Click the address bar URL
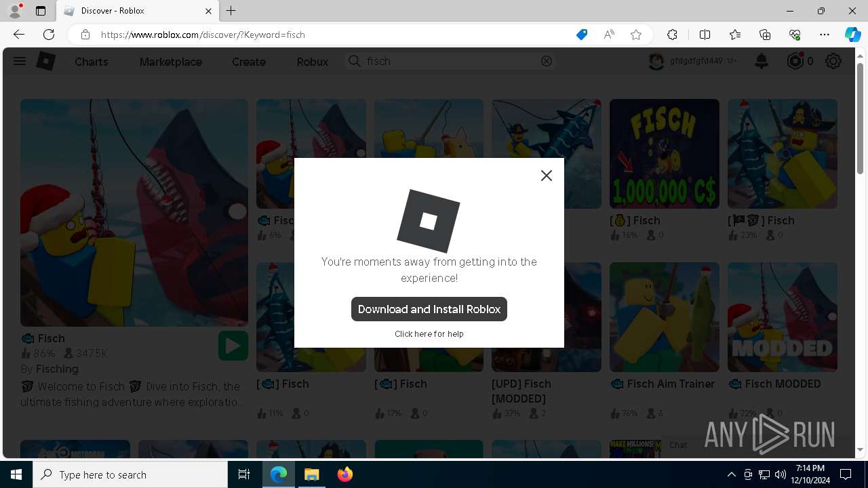Image resolution: width=868 pixels, height=488 pixels. pyautogui.click(x=203, y=35)
